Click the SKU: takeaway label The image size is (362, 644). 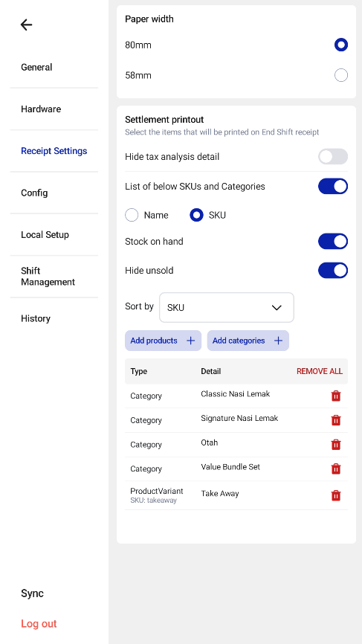tap(154, 500)
